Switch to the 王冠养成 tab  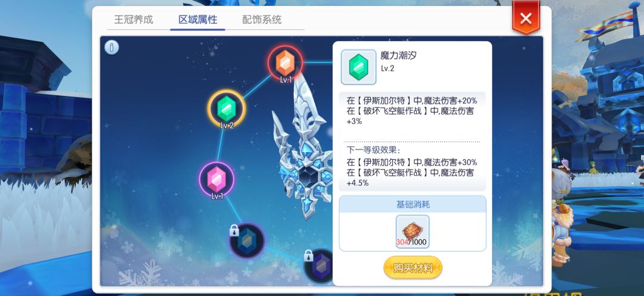pos(134,19)
